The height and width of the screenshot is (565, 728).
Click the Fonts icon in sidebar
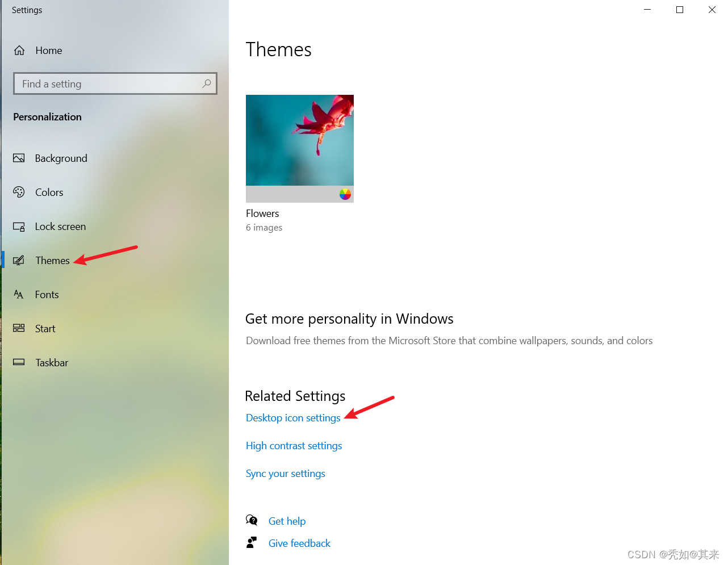[x=19, y=294]
